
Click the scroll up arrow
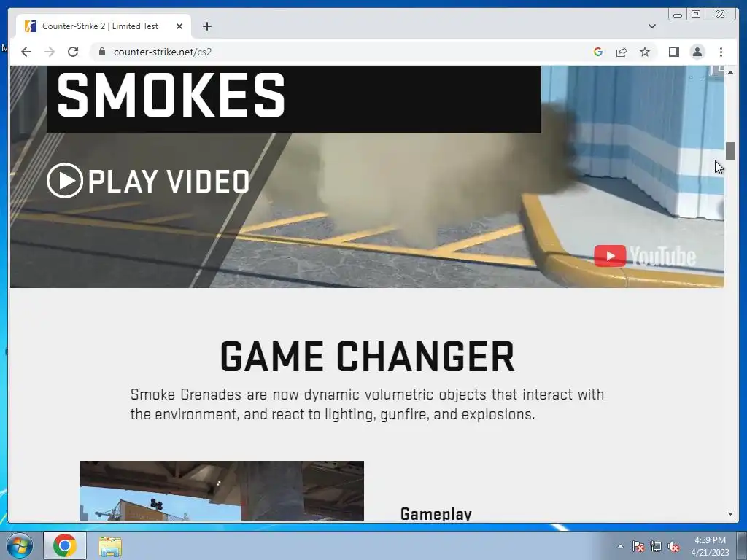tap(730, 72)
